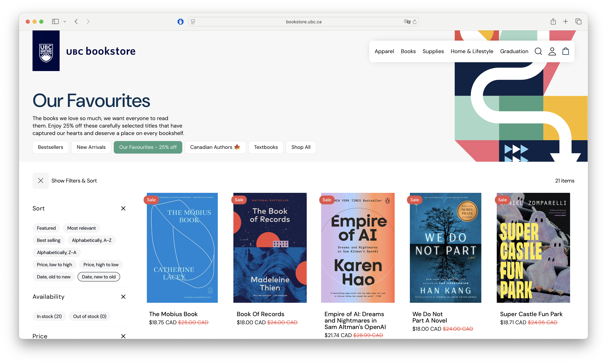This screenshot has height=364, width=607.
Task: Click the We Do Not Part cover image
Action: click(x=445, y=247)
